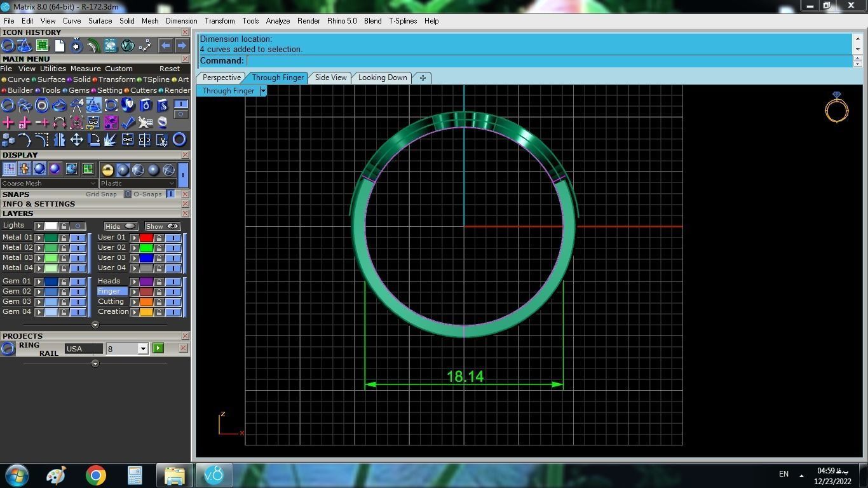Image resolution: width=868 pixels, height=488 pixels.
Task: Click the V-Ray render icon in Icon History
Action: pyautogui.click(x=128, y=46)
